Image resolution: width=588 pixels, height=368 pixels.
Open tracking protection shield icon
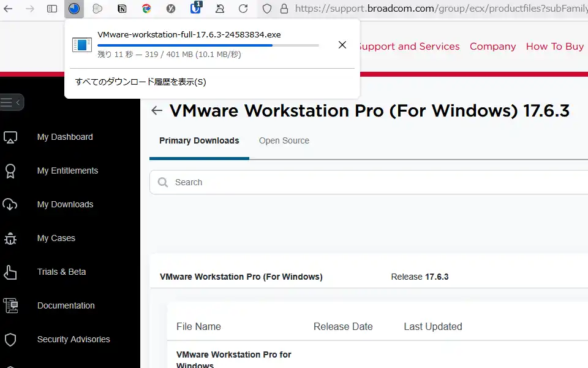click(266, 8)
